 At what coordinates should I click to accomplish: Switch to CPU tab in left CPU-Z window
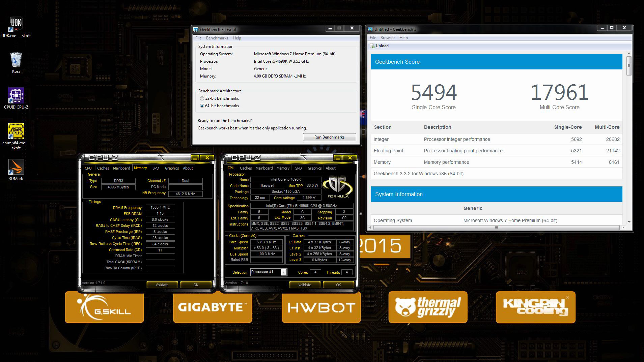pos(88,168)
